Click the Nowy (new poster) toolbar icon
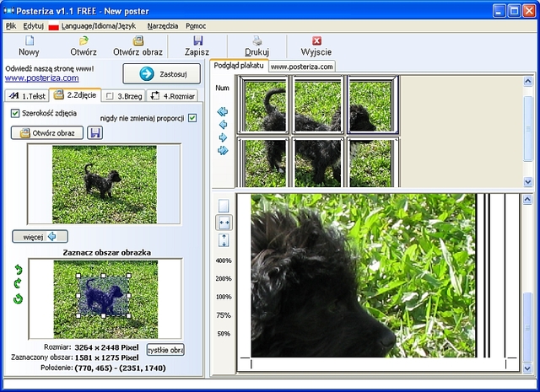Image resolution: width=540 pixels, height=392 pixels. point(30,40)
